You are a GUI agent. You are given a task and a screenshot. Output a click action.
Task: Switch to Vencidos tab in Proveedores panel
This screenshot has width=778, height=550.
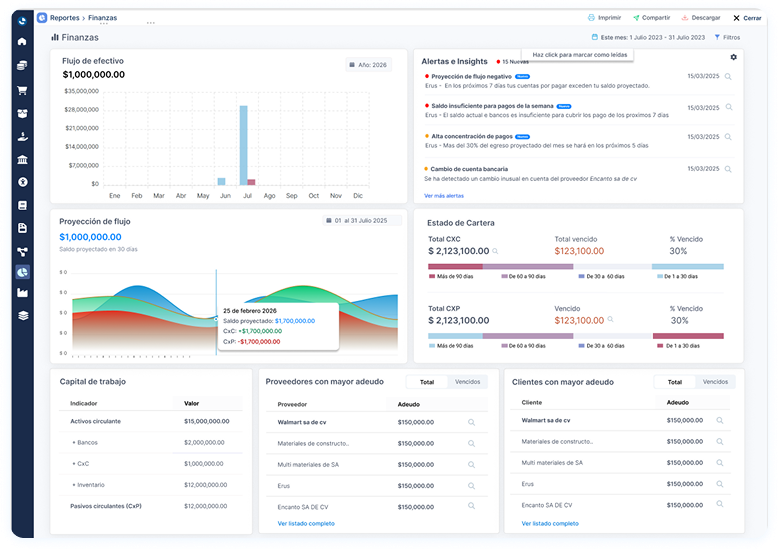(467, 382)
